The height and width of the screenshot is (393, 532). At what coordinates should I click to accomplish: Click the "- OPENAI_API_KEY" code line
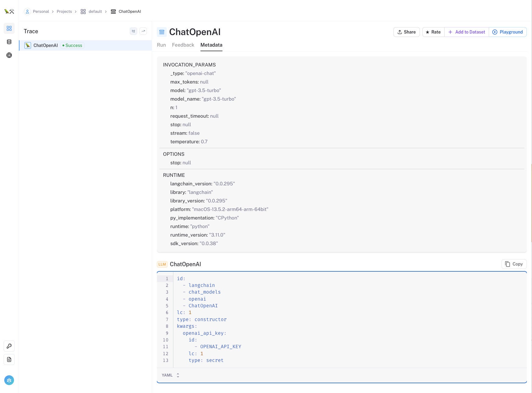(x=218, y=347)
